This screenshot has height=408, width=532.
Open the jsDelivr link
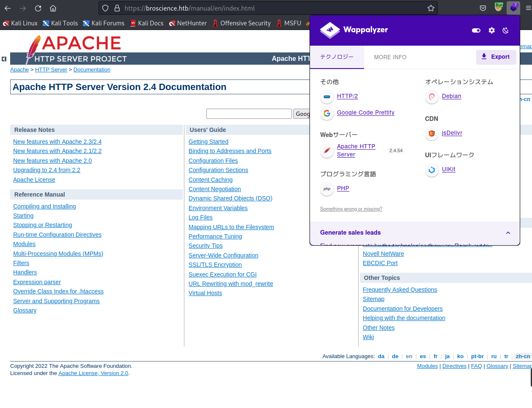pos(452,133)
